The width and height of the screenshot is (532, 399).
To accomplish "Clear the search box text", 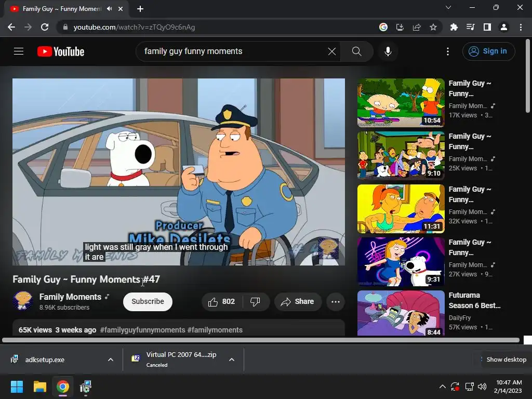I will point(332,51).
